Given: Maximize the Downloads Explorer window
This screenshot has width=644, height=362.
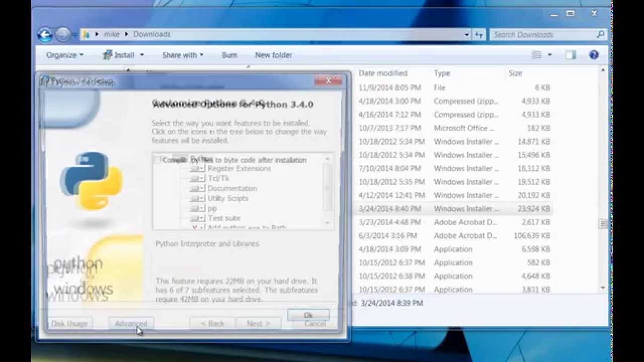Looking at the screenshot, I should pyautogui.click(x=571, y=14).
